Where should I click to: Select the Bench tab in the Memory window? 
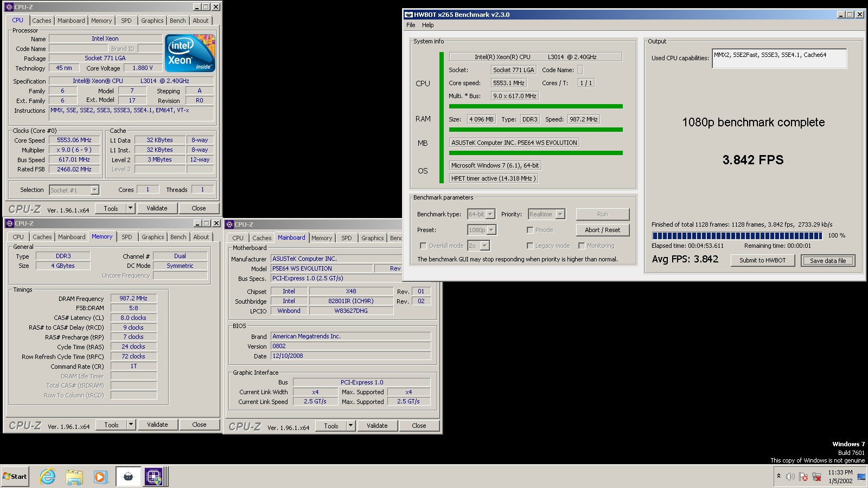click(x=178, y=237)
